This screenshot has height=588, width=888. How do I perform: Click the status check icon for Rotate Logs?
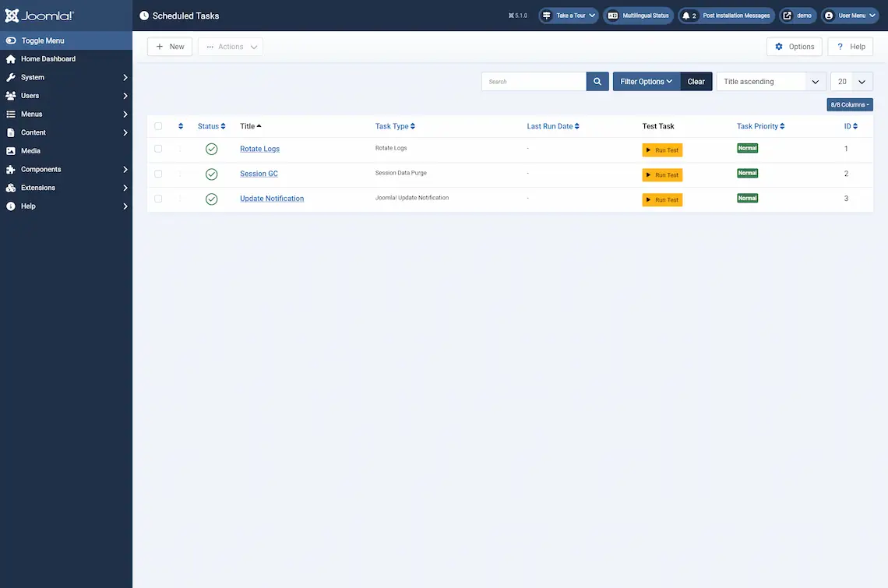click(x=211, y=149)
